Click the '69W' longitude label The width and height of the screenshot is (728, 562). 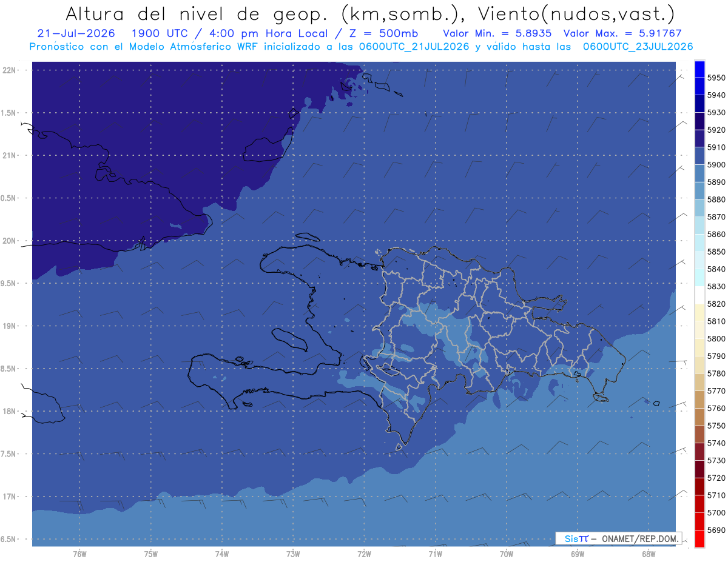578,554
